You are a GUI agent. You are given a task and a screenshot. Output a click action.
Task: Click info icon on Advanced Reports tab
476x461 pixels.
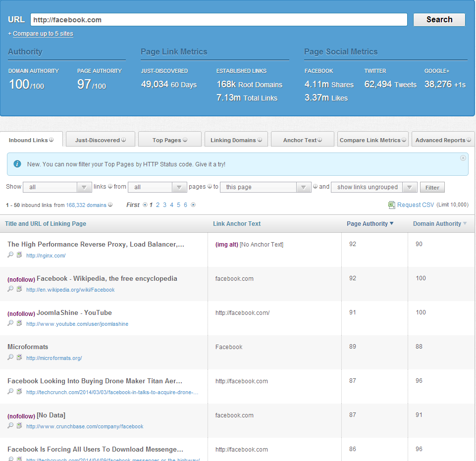(469, 140)
